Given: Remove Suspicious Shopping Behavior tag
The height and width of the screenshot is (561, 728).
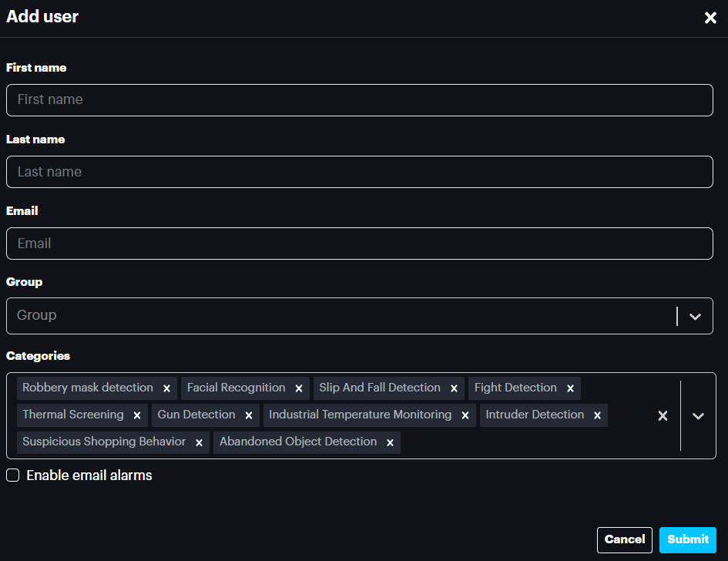Looking at the screenshot, I should pos(199,442).
